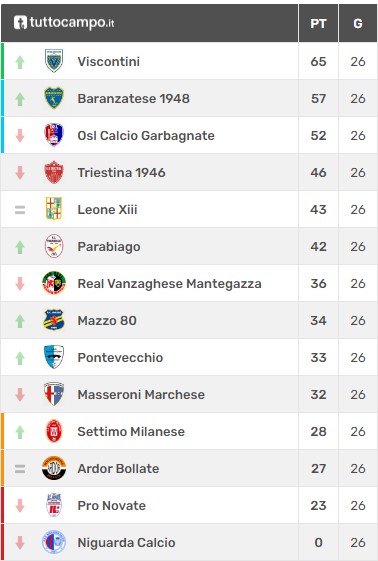Sort standings by PT column header

tap(318, 24)
